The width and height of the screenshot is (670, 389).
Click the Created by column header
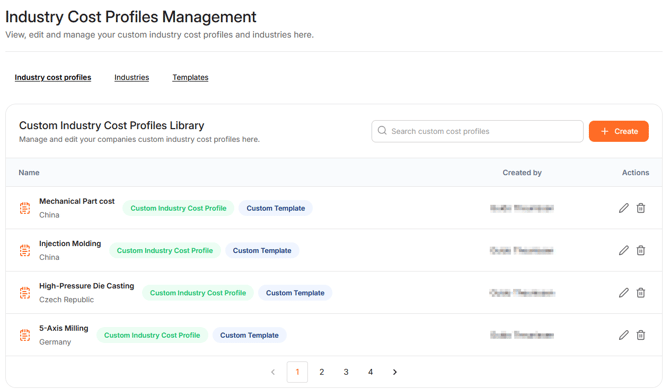click(522, 173)
